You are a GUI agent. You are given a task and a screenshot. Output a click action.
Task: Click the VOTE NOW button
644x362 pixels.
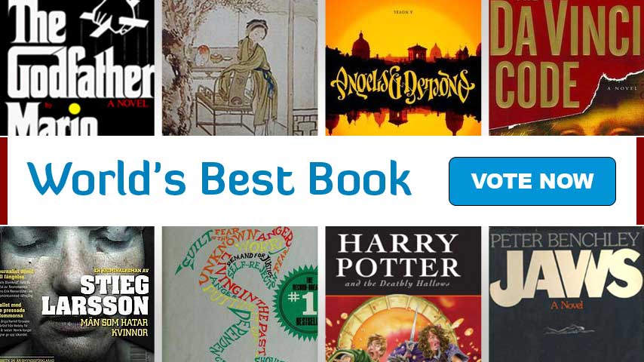(x=532, y=181)
